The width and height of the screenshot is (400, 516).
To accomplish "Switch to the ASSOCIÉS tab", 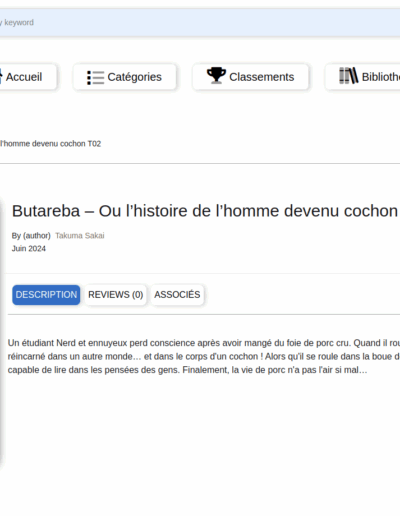I will pyautogui.click(x=177, y=295).
